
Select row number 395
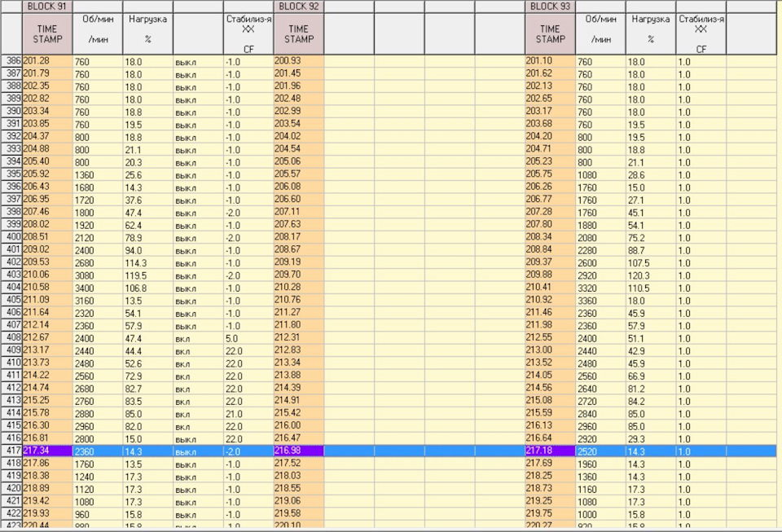(11, 174)
